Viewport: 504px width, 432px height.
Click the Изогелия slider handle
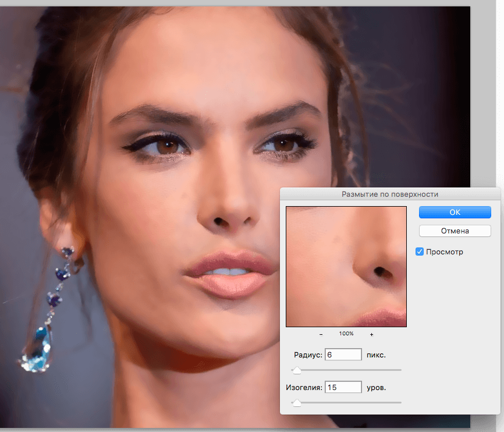pyautogui.click(x=297, y=403)
